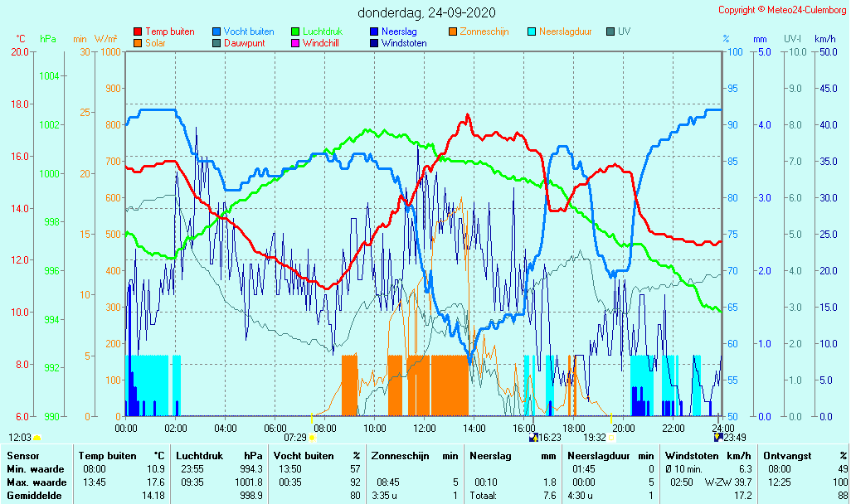Click the cyan Neerslagduur legend square
Screen dimensions: 851x504
click(532, 31)
